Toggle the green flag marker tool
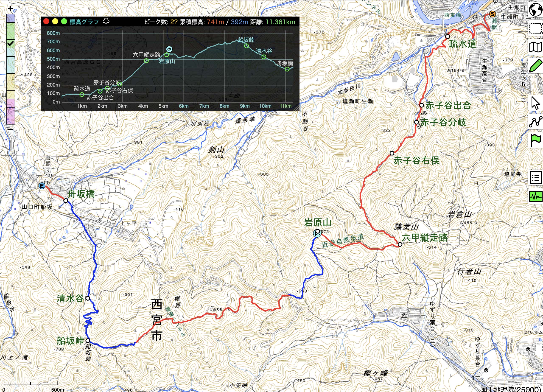 coord(535,140)
